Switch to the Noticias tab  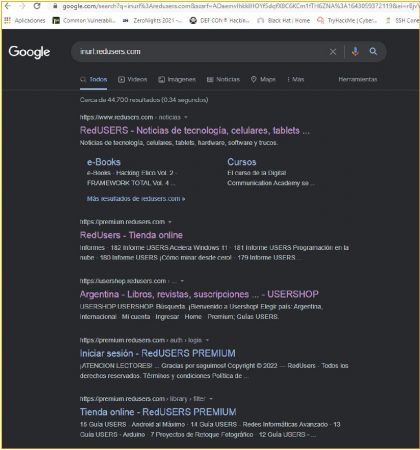pos(223,79)
